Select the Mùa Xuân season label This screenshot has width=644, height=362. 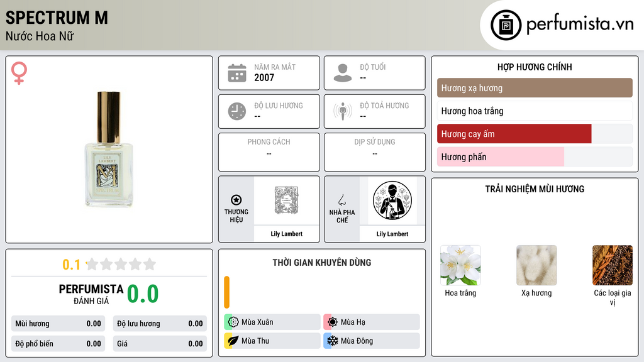[257, 322]
